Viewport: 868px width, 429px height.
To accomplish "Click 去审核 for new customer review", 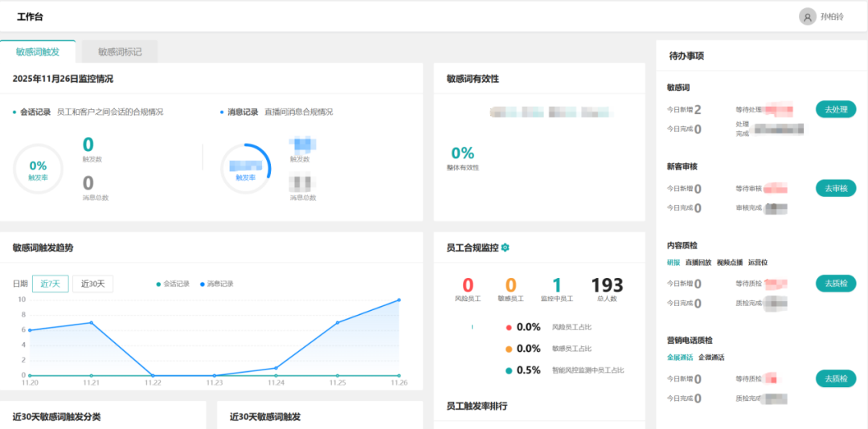I will 836,188.
